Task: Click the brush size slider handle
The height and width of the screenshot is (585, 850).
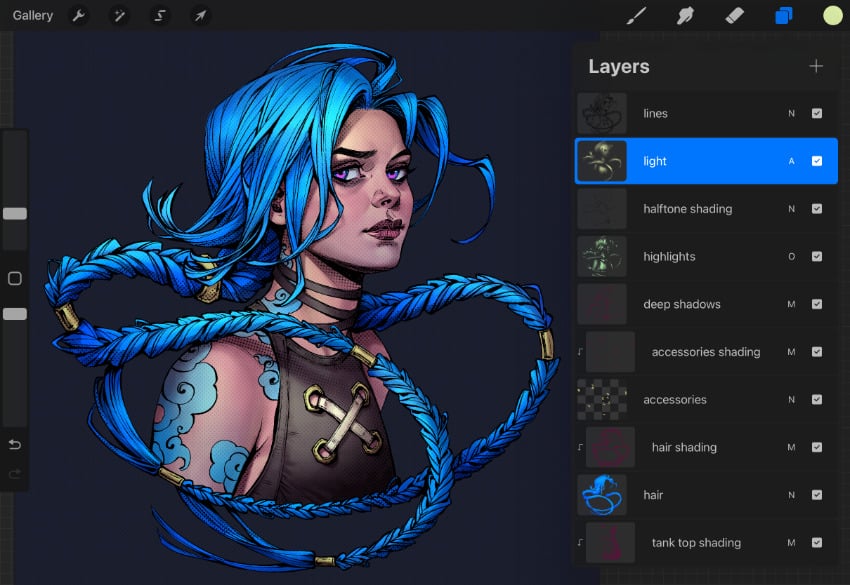Action: pos(15,214)
